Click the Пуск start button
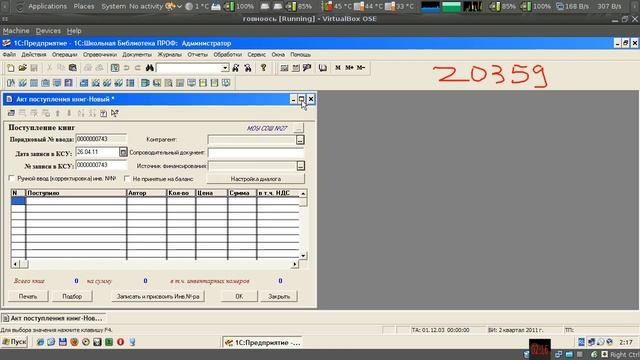 pos(14,342)
